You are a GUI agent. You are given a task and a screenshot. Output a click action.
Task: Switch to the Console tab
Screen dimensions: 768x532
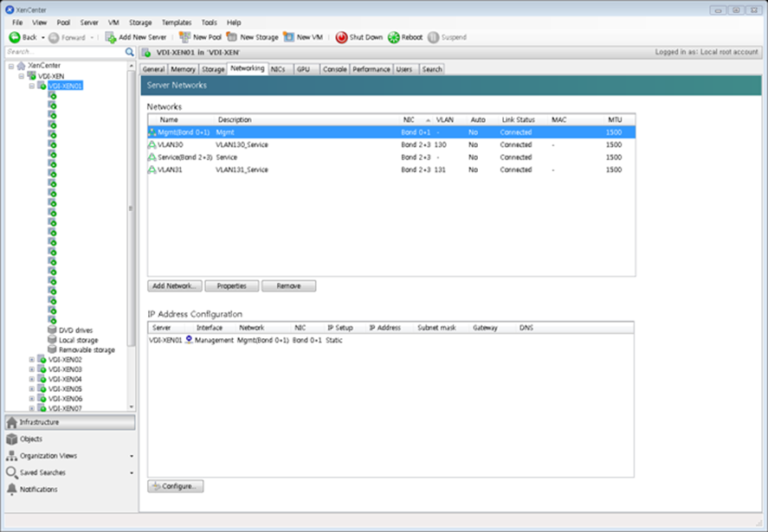coord(334,69)
